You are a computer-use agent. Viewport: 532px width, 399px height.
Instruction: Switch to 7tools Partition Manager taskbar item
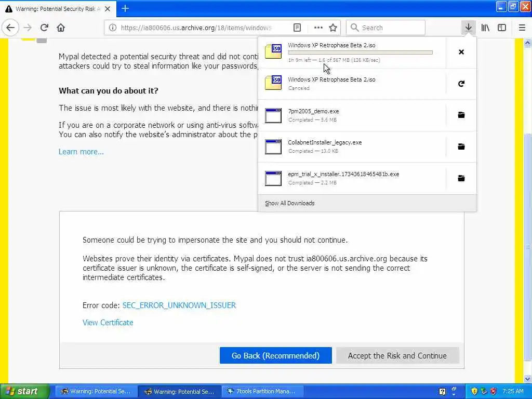tap(262, 391)
